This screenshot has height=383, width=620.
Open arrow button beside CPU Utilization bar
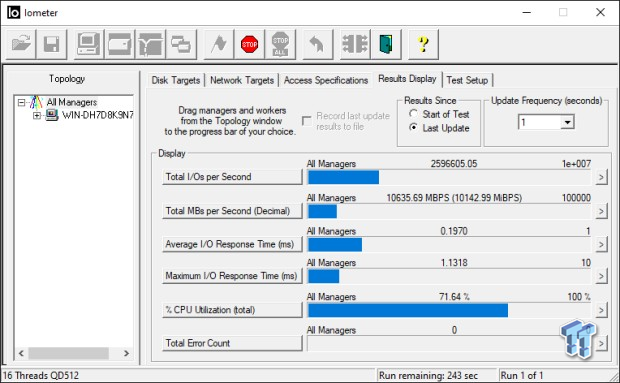(601, 310)
